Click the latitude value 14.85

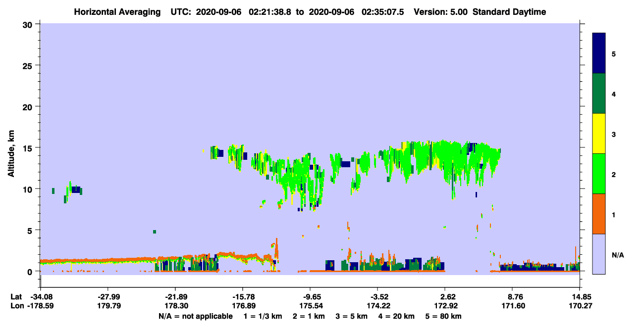(580, 297)
